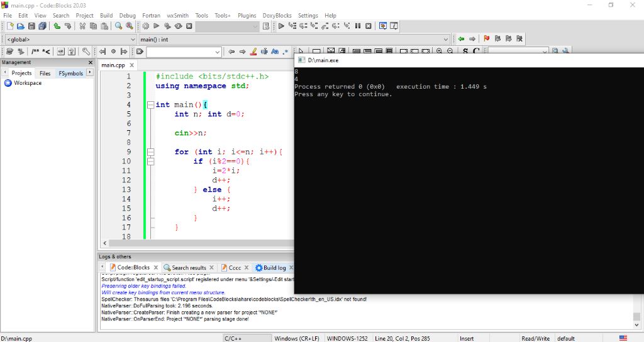
Task: Open the Debugging windows icon
Action: tap(383, 26)
